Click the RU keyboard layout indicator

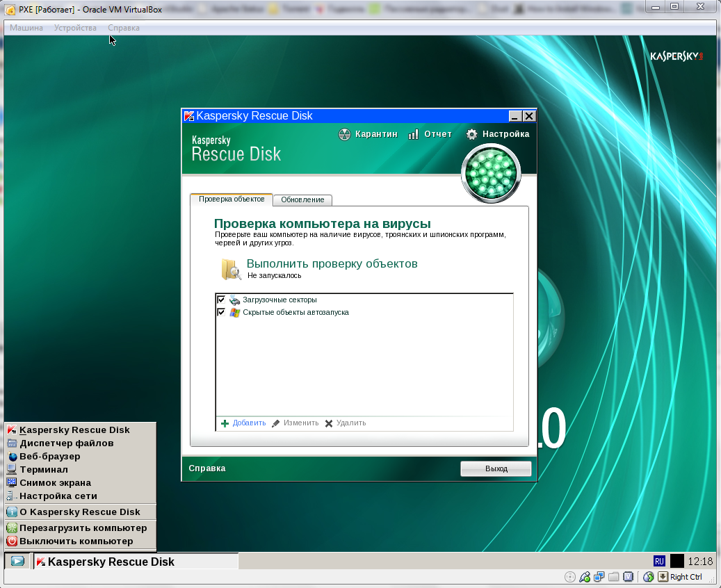point(659,561)
